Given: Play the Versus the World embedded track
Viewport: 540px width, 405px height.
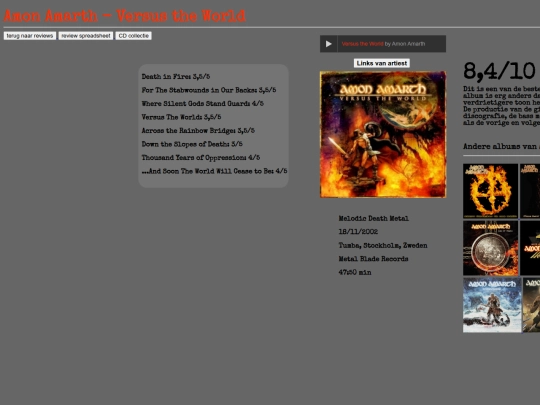Looking at the screenshot, I should [329, 44].
